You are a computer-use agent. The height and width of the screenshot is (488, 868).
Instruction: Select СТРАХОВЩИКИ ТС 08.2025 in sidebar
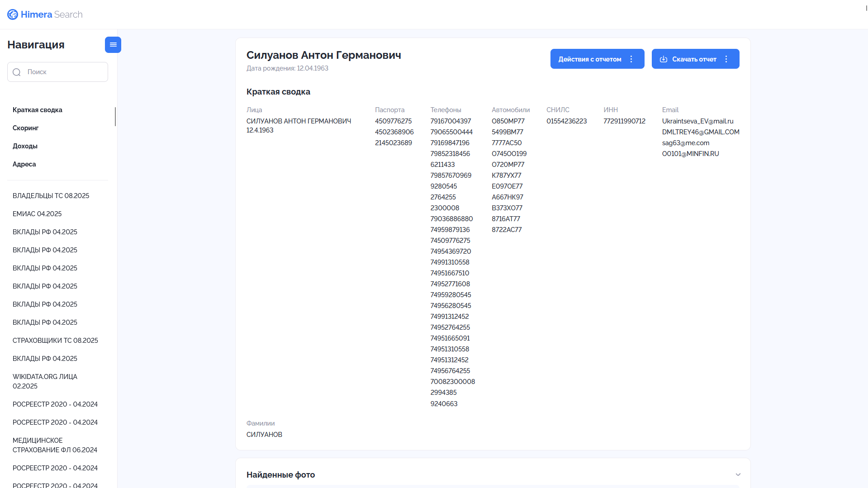pos(55,341)
